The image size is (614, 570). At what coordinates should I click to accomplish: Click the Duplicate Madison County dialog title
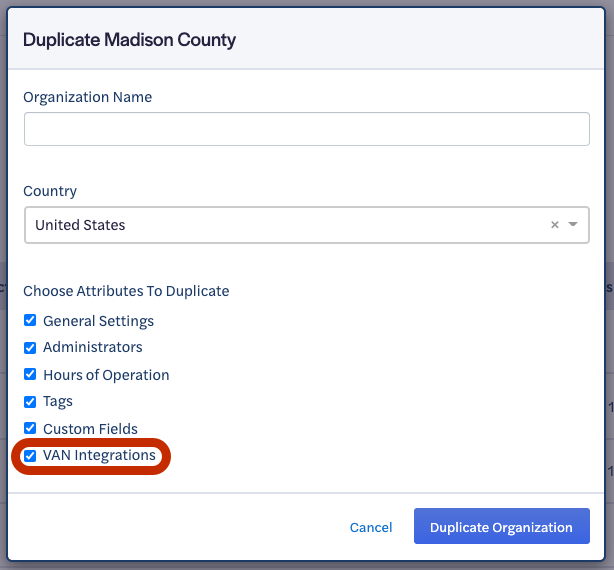(x=129, y=41)
